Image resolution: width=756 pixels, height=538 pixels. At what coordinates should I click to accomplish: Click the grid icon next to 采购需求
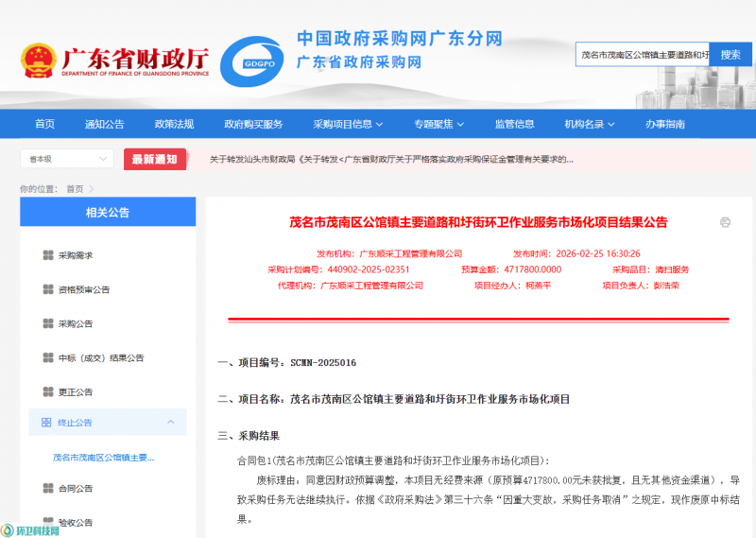click(x=48, y=255)
